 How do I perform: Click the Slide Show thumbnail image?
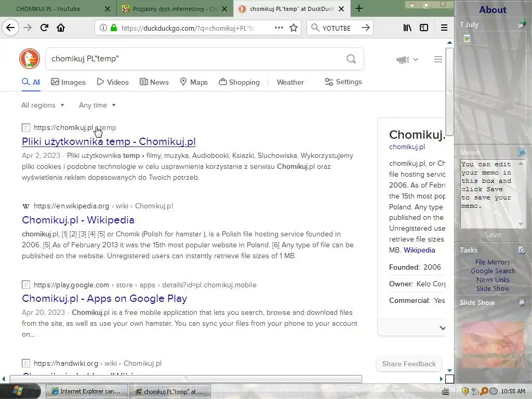(x=493, y=344)
